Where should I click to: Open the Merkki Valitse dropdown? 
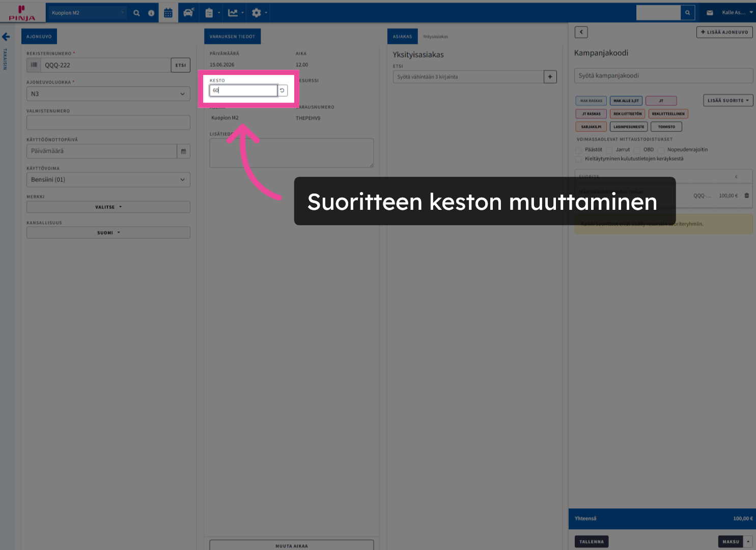108,207
